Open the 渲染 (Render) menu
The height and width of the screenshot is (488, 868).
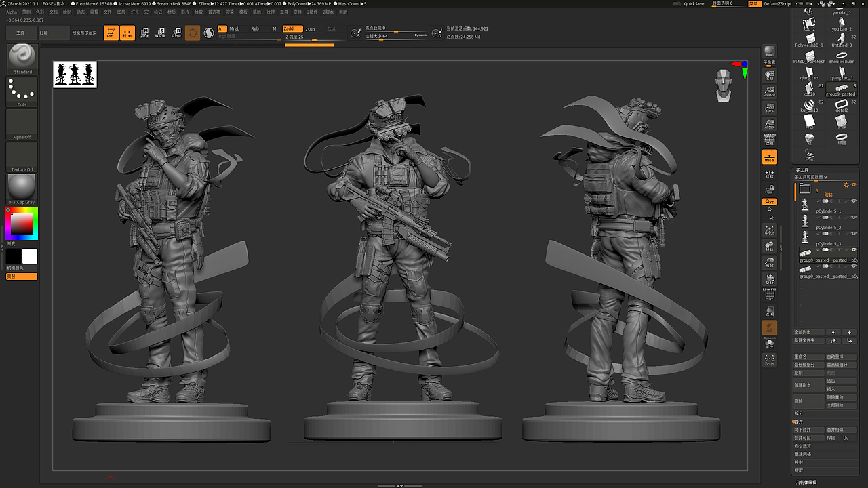[x=231, y=12]
